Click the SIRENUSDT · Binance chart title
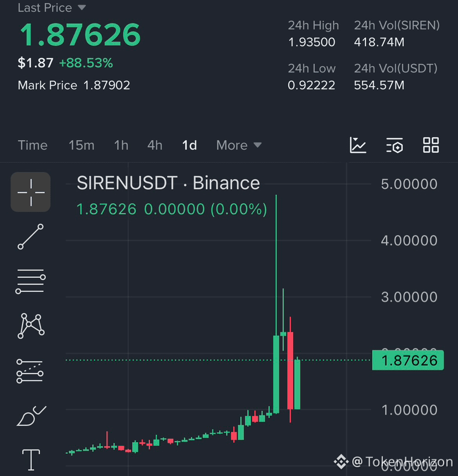Image resolution: width=458 pixels, height=476 pixels. click(x=168, y=183)
